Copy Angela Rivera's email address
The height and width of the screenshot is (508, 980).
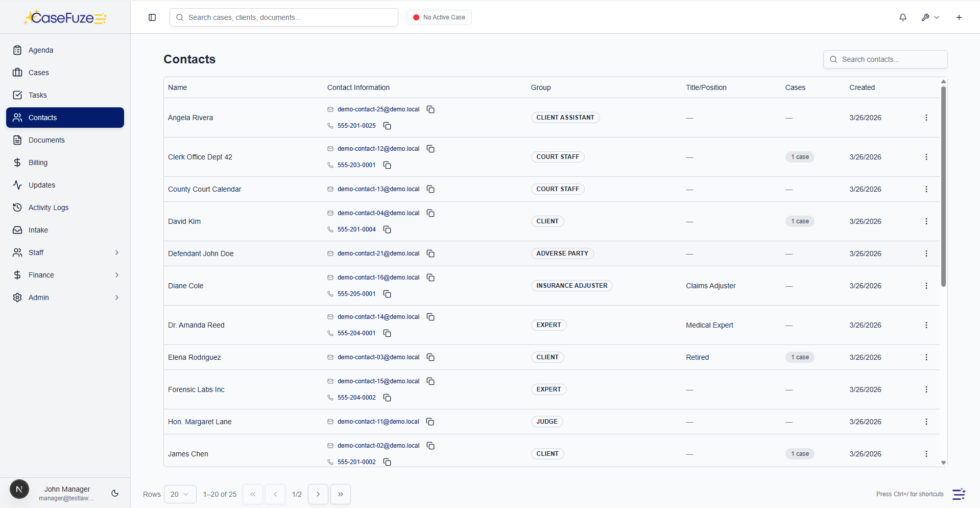pos(431,109)
